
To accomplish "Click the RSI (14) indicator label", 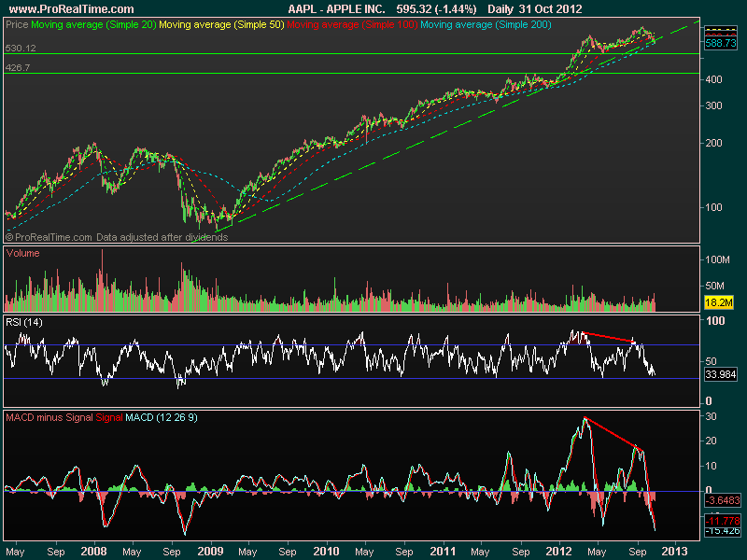I will (24, 322).
